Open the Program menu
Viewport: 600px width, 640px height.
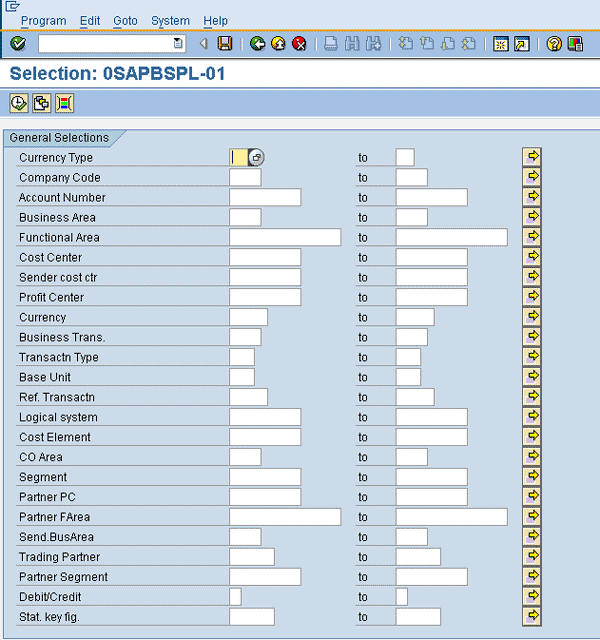click(43, 21)
